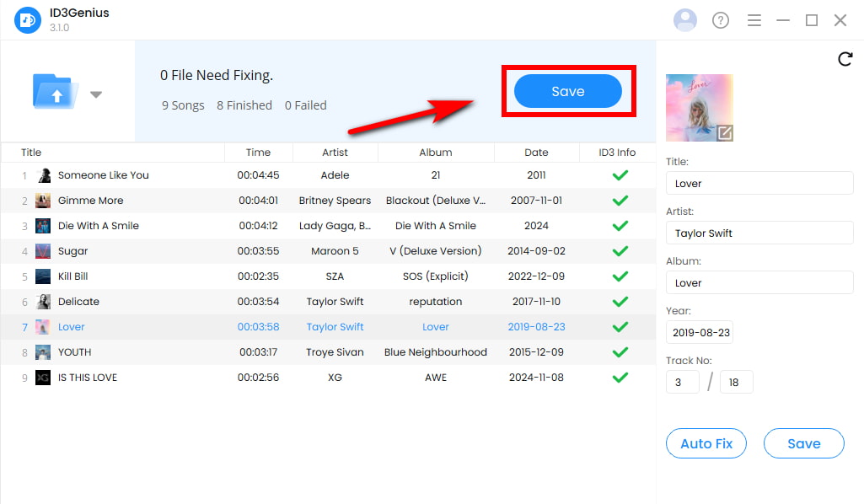The image size is (864, 504).
Task: Open the help question mark icon
Action: [721, 20]
